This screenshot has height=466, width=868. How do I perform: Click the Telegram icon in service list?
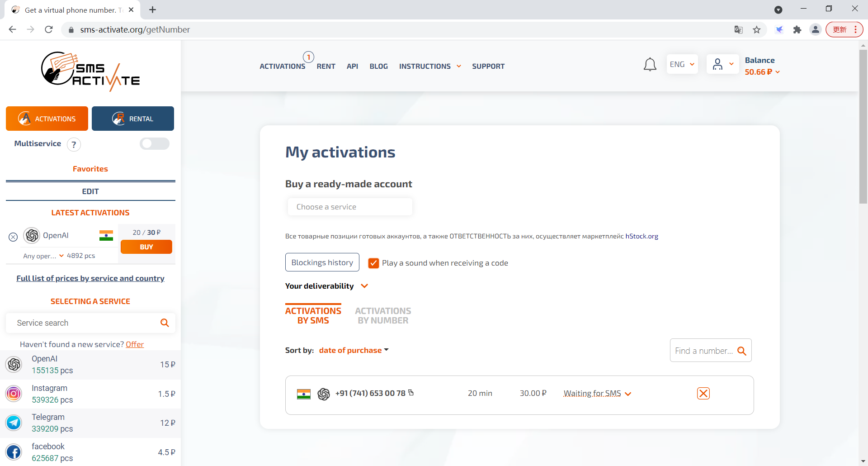pos(14,423)
